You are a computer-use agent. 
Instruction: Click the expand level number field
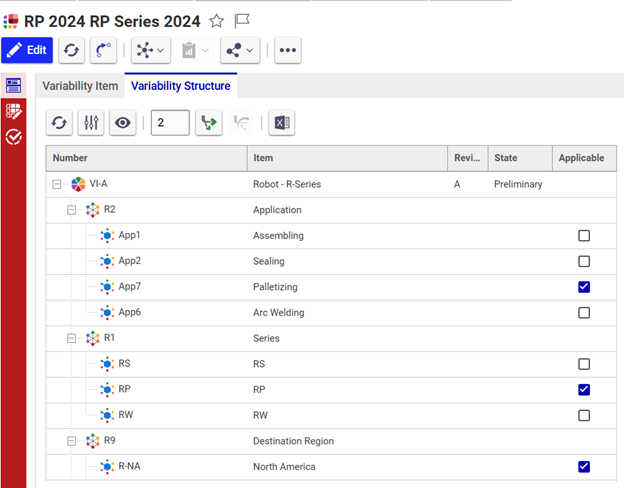pos(170,123)
